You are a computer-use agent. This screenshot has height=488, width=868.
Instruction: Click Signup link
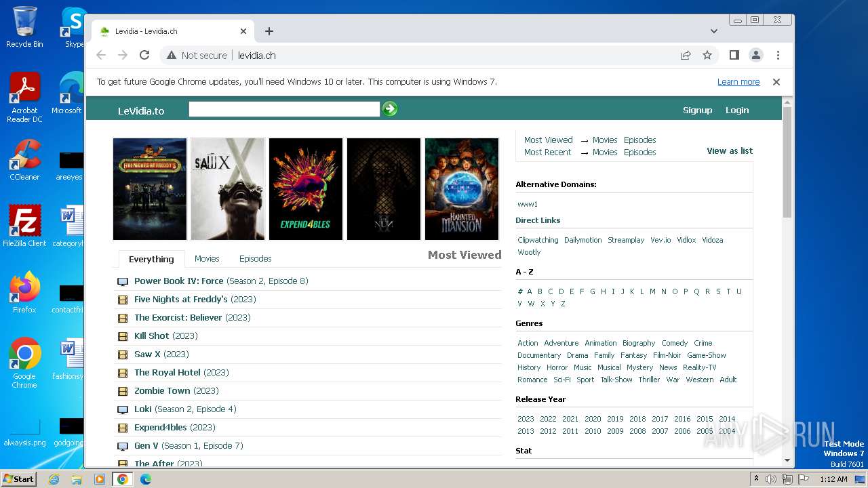pyautogui.click(x=697, y=110)
